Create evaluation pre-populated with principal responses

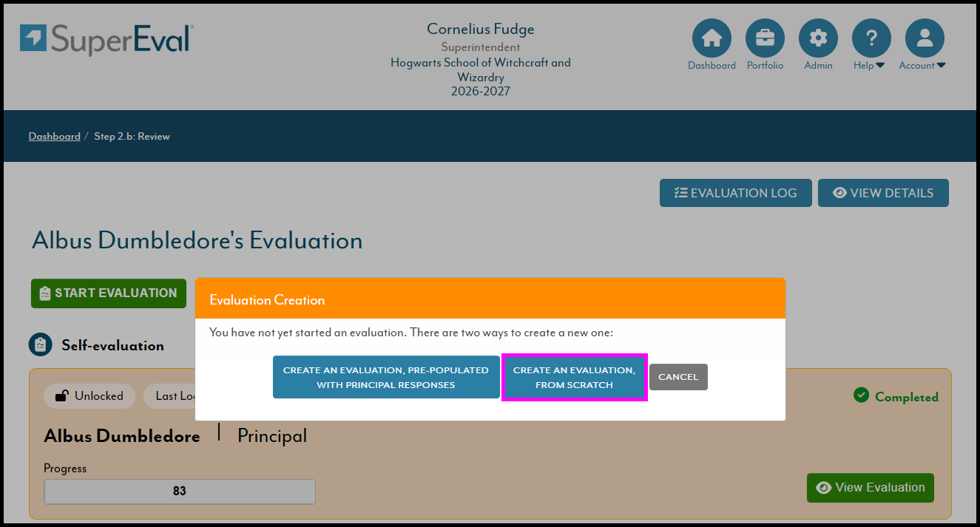click(x=385, y=377)
